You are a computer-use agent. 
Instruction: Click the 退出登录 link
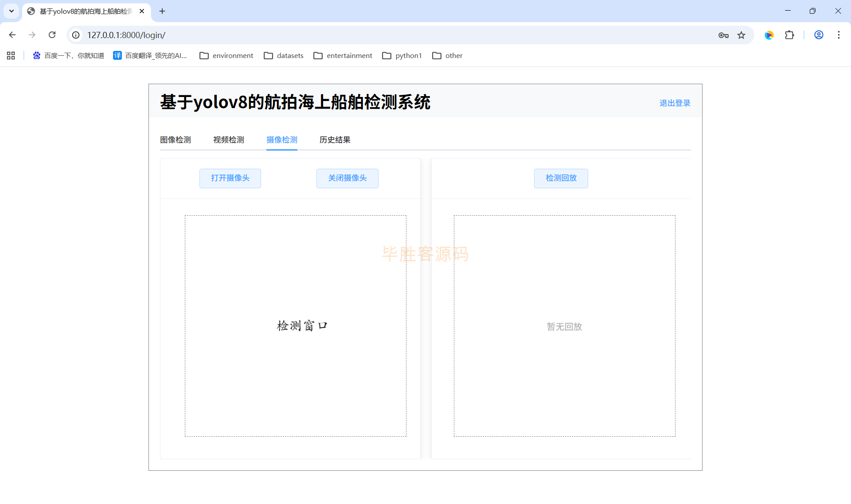click(675, 103)
